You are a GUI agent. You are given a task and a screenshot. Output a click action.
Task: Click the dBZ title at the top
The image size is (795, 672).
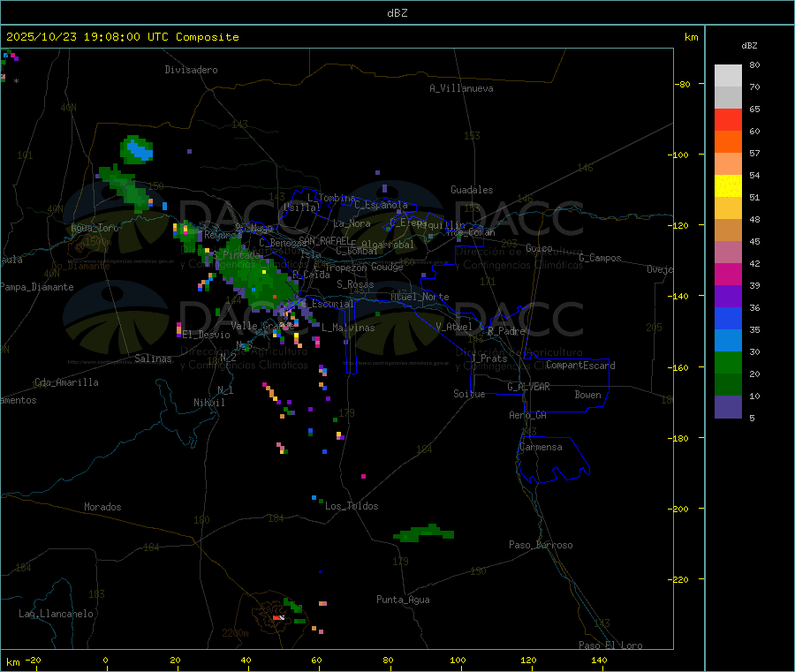point(397,13)
